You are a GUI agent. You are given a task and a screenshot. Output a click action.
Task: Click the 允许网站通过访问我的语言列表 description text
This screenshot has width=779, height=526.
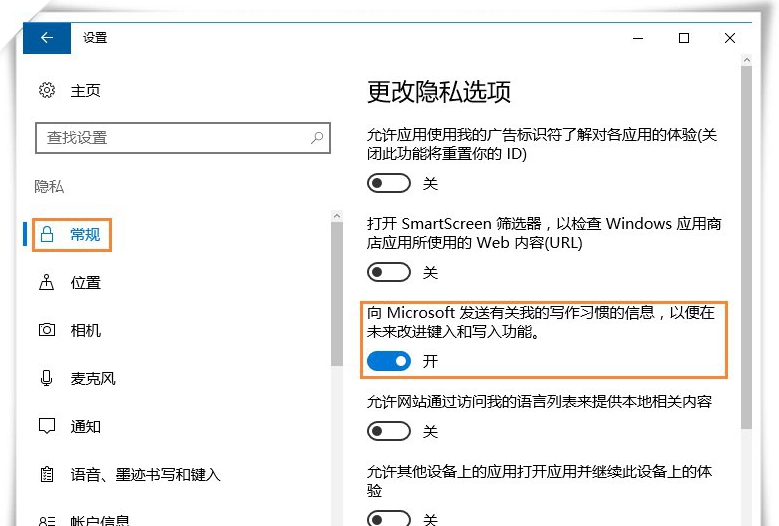click(x=540, y=401)
